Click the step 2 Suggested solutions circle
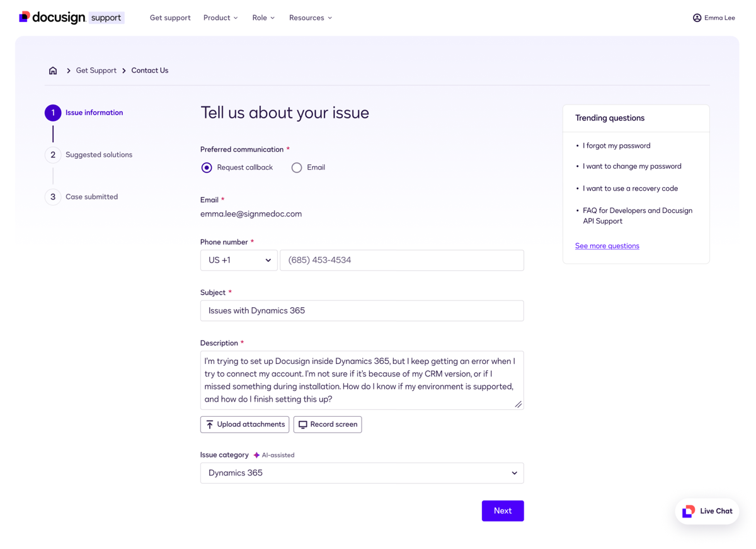Screen dimensions: 756x549 point(52,154)
